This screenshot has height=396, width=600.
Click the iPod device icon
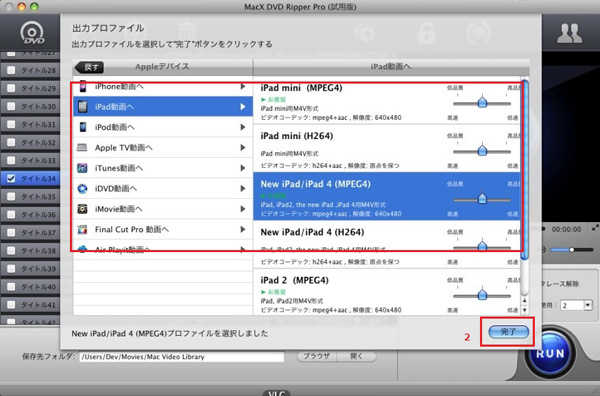[x=83, y=127]
